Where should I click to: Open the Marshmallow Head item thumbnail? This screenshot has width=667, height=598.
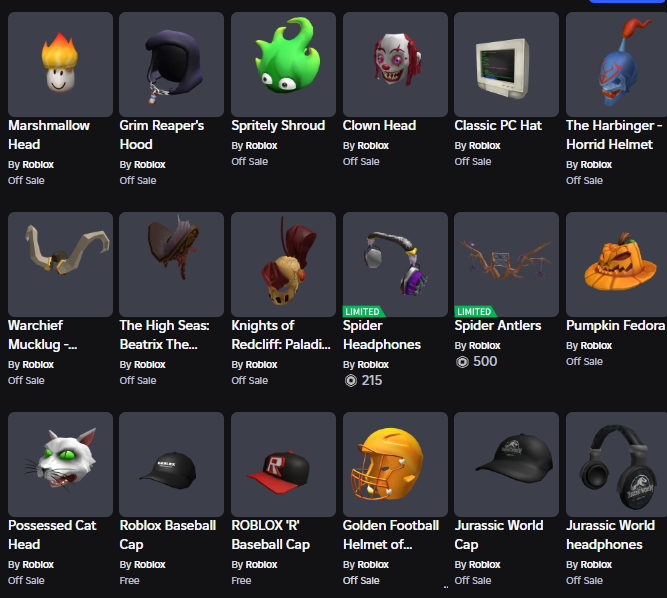tap(60, 64)
